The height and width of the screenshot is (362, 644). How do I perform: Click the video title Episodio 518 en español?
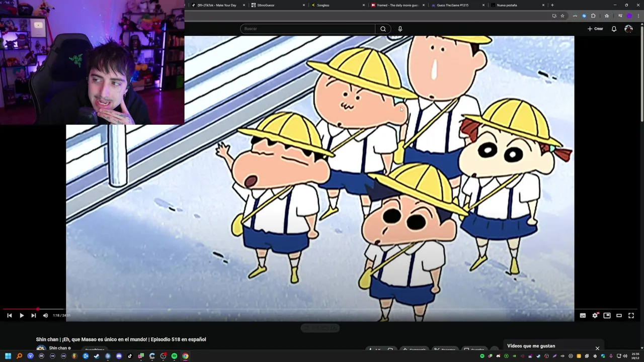(121, 339)
